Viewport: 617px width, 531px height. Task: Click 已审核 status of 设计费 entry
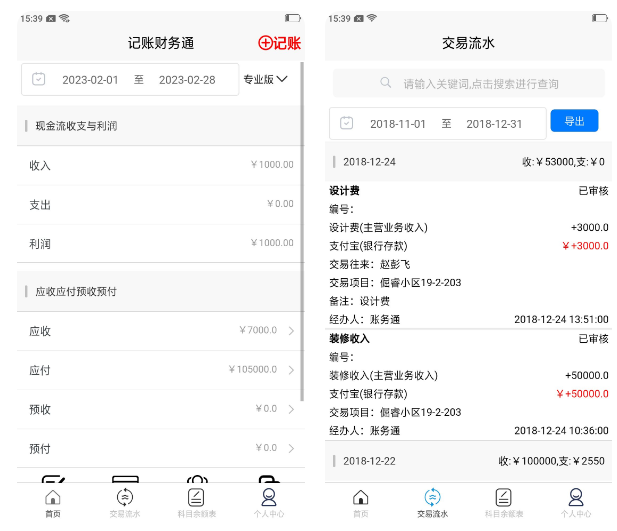click(x=593, y=191)
